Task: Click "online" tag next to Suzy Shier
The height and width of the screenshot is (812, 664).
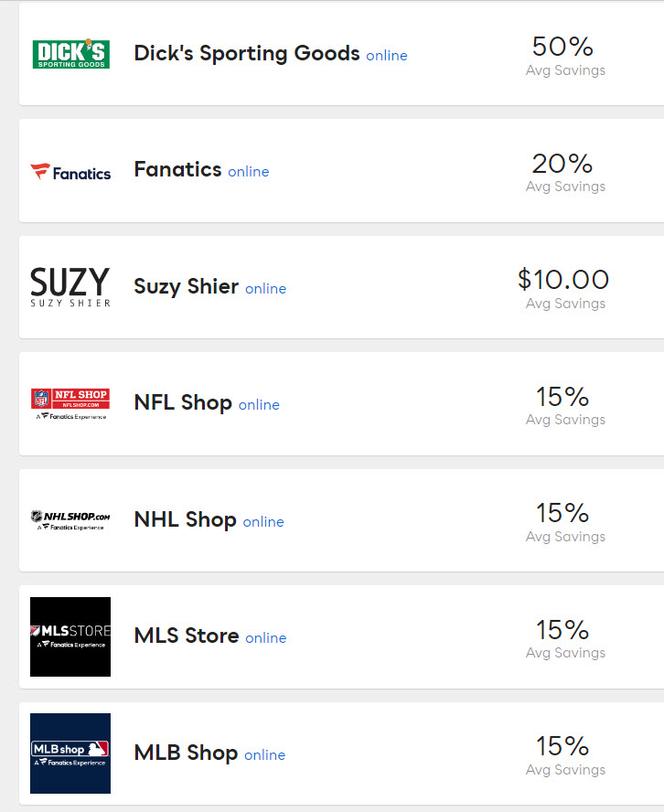Action: pyautogui.click(x=265, y=289)
